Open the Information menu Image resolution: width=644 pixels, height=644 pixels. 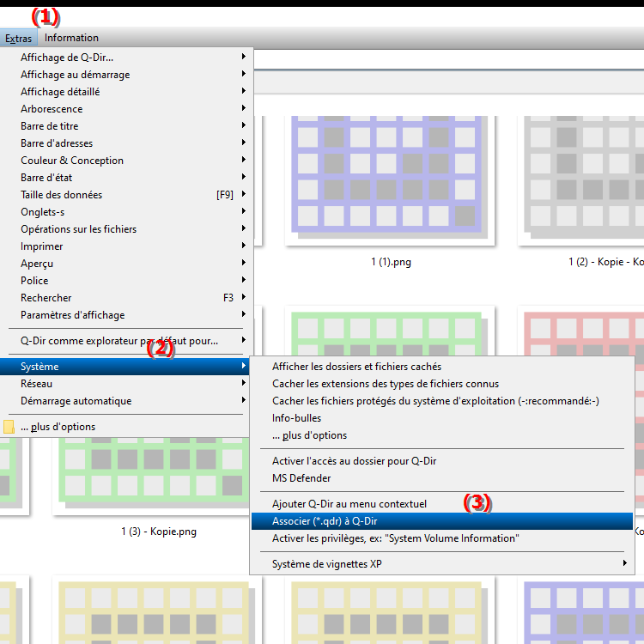click(x=71, y=38)
